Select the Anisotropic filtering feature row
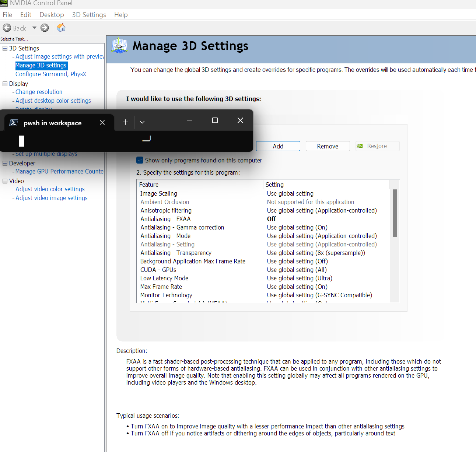Screen dimensions: 476x452 (x=263, y=210)
